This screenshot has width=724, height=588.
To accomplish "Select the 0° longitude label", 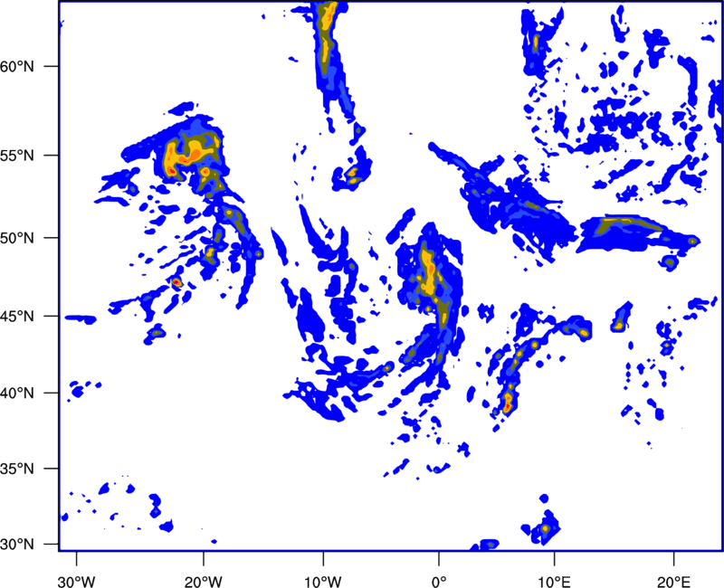I will (439, 582).
